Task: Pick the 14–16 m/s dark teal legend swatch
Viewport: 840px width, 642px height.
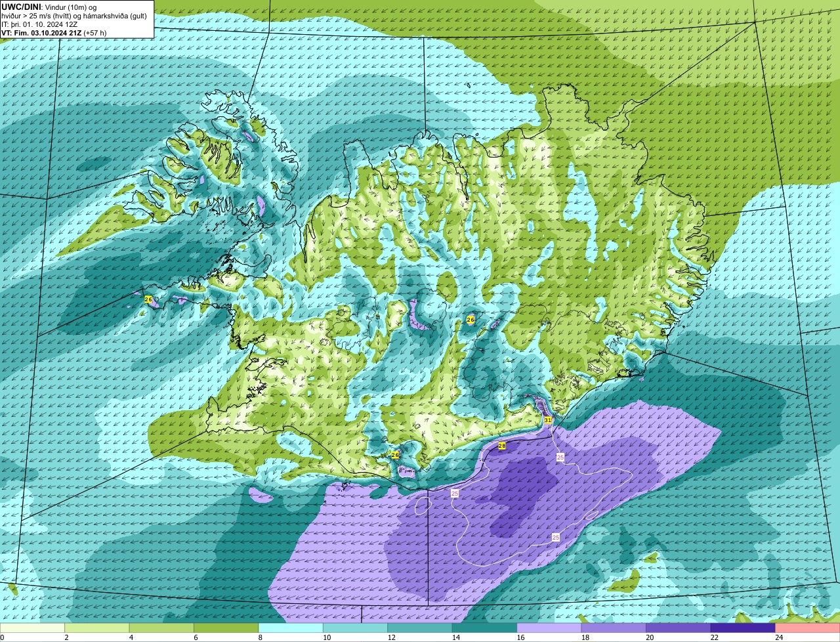Action: click(484, 628)
